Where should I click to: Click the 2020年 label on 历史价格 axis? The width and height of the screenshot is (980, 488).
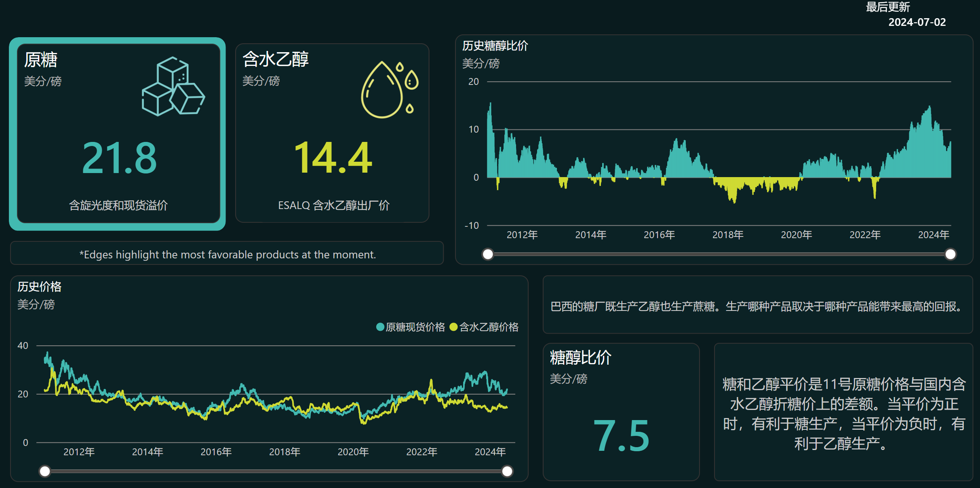coord(353,452)
